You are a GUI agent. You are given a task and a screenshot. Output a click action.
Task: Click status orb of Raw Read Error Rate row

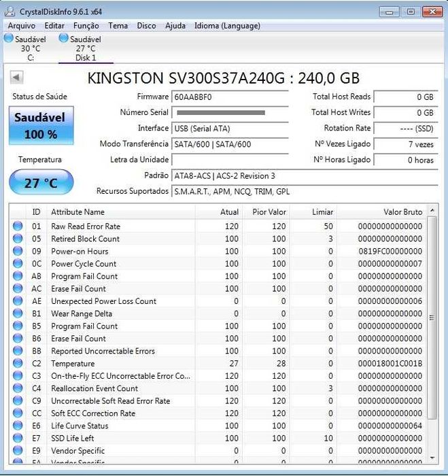coord(18,226)
